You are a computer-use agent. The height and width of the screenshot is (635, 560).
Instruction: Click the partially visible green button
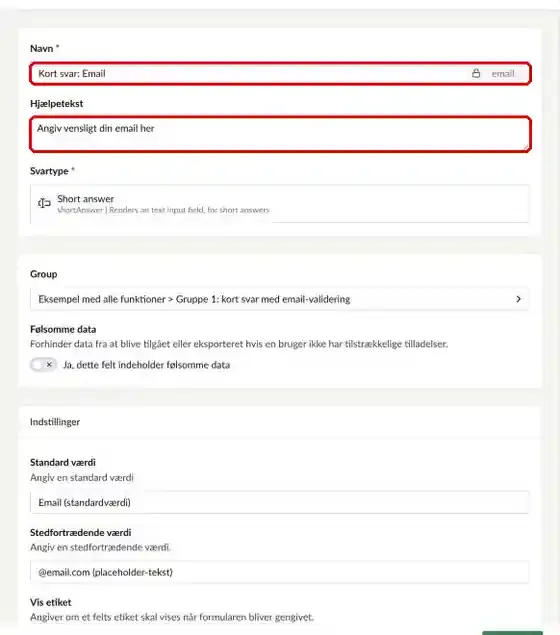512,633
